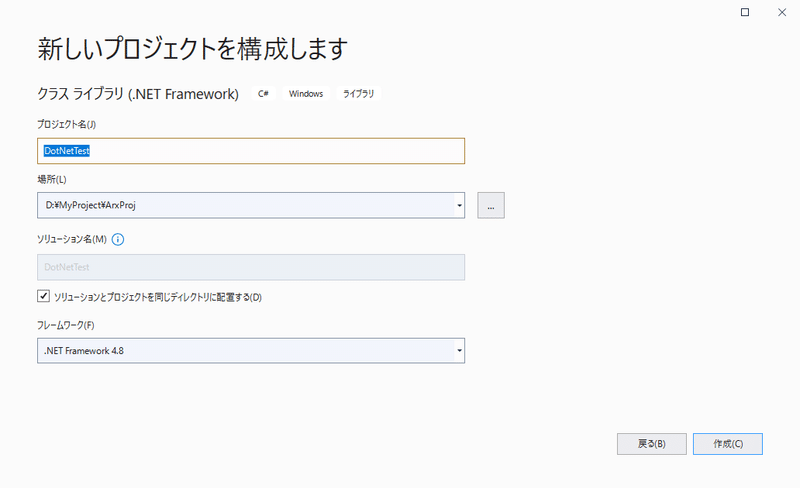Click the 作成(C) create button
Image resolution: width=800 pixels, height=488 pixels.
[x=728, y=444]
